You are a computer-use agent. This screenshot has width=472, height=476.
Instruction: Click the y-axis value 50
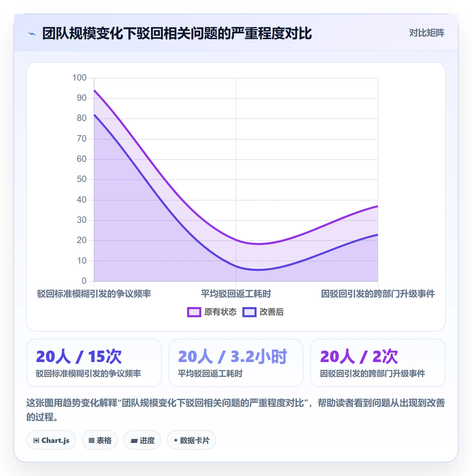point(82,179)
